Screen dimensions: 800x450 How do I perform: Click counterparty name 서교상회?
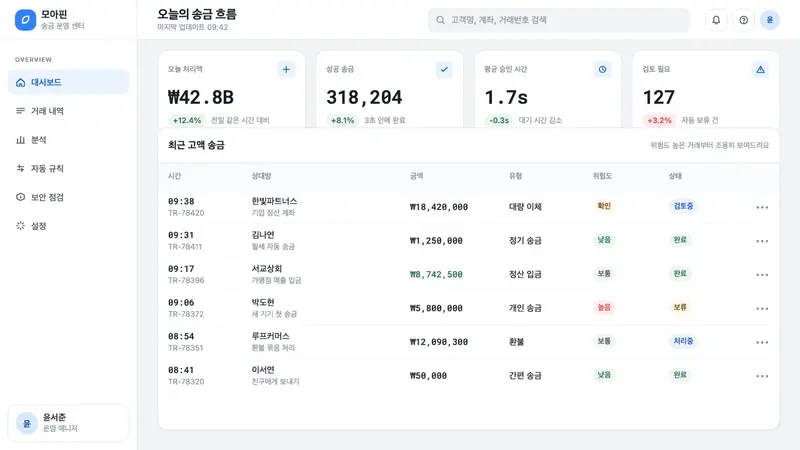click(267, 268)
